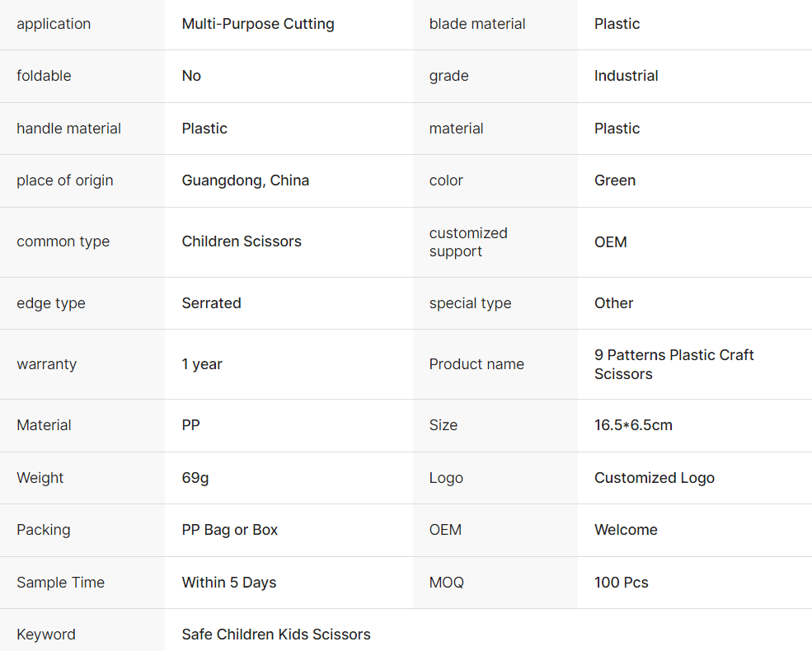This screenshot has width=812, height=651.
Task: Click the 'foldable' attribute label
Action: (x=44, y=76)
